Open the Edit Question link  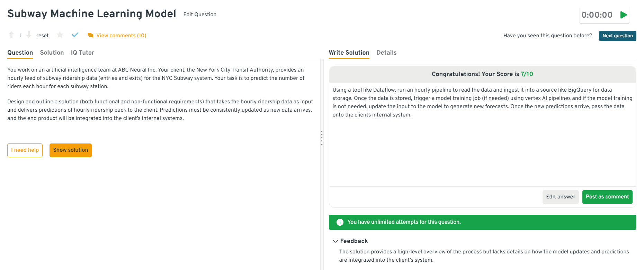point(200,15)
